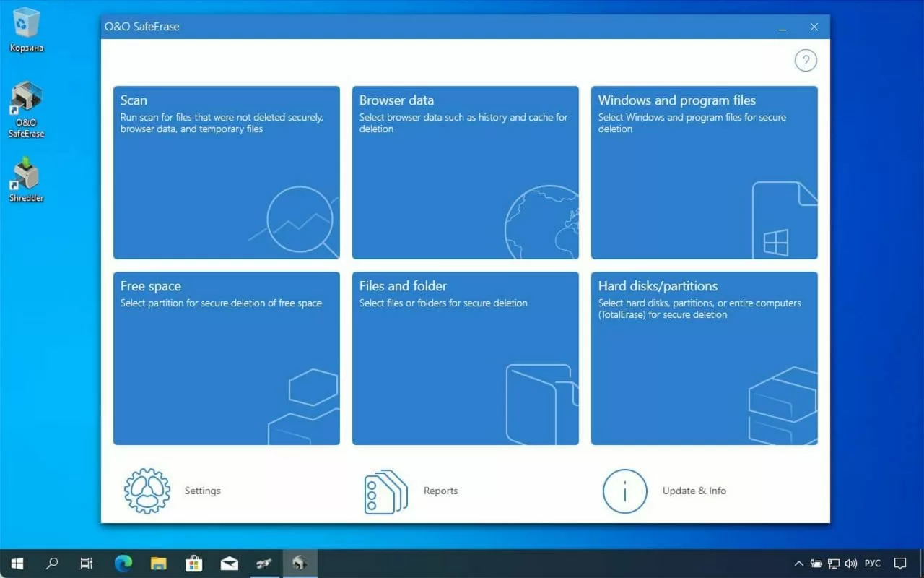Image resolution: width=924 pixels, height=578 pixels.
Task: Open volume control in system tray
Action: (x=851, y=564)
